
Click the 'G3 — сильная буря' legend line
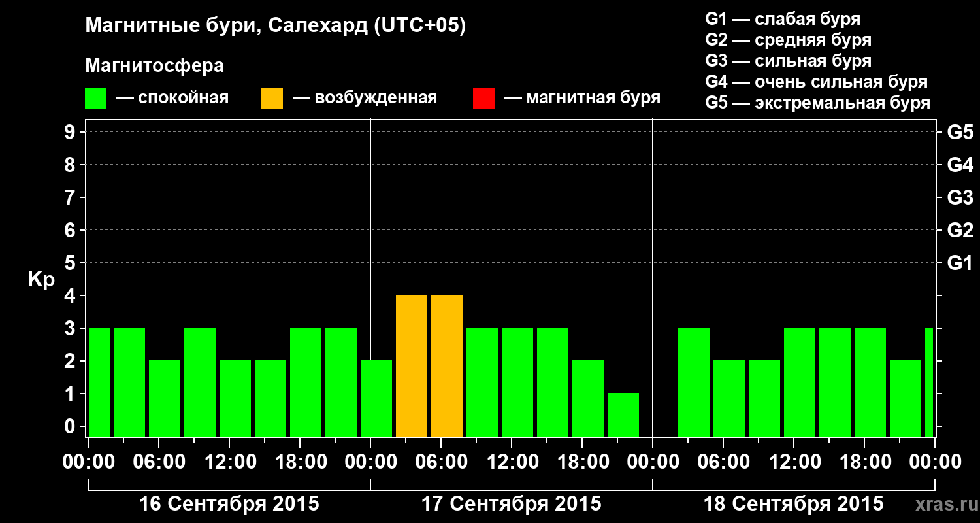(789, 61)
